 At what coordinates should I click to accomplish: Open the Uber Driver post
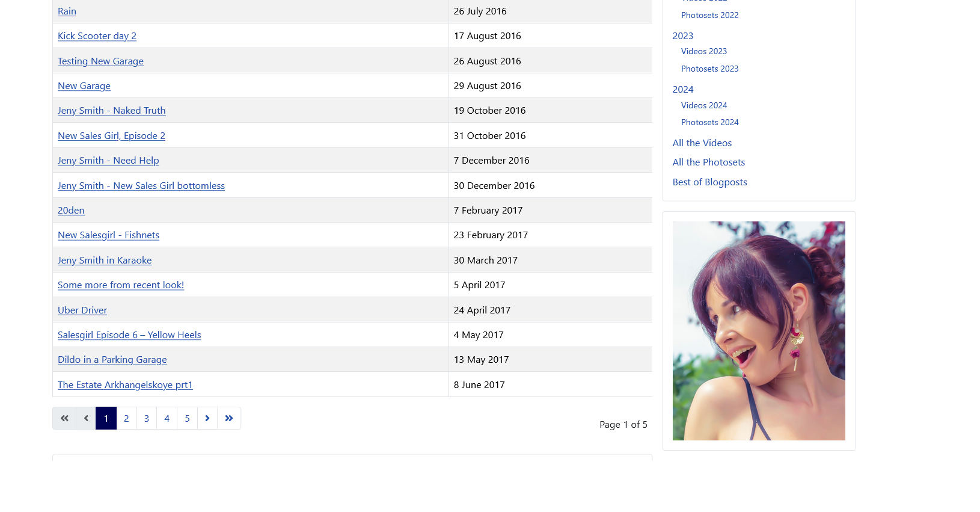point(82,310)
